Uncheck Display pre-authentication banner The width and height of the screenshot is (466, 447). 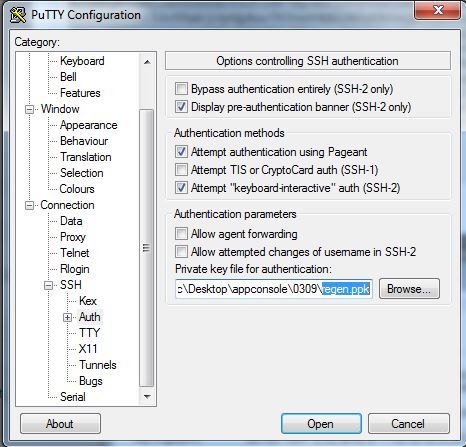click(x=181, y=107)
